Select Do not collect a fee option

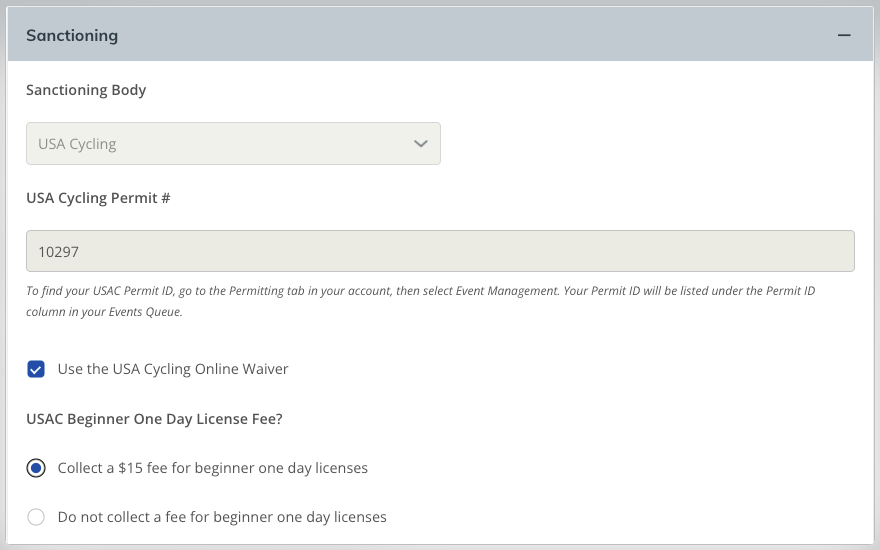(x=36, y=517)
